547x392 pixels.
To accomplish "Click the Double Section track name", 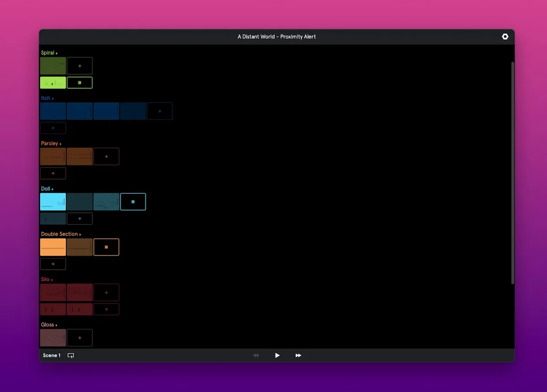I will pyautogui.click(x=59, y=234).
